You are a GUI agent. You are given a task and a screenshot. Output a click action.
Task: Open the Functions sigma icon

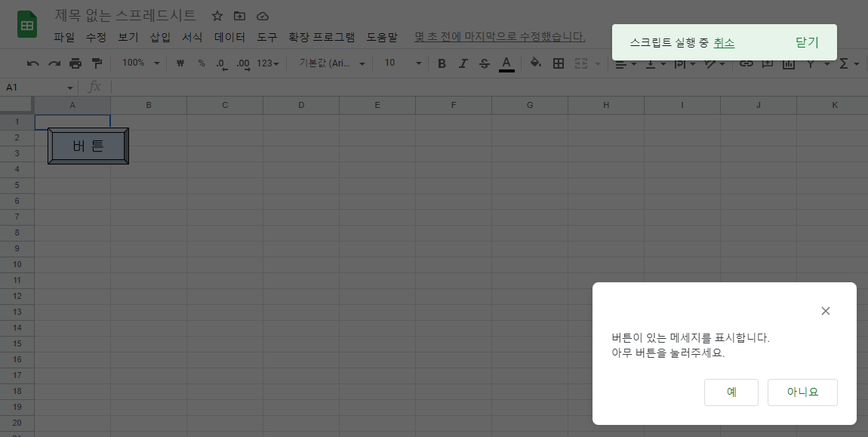pos(844,63)
